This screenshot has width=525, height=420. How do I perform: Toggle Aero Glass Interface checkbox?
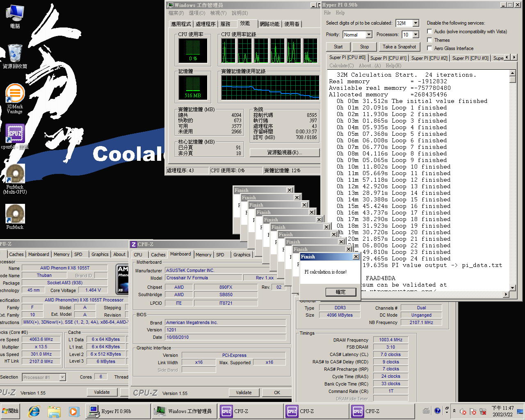click(429, 48)
